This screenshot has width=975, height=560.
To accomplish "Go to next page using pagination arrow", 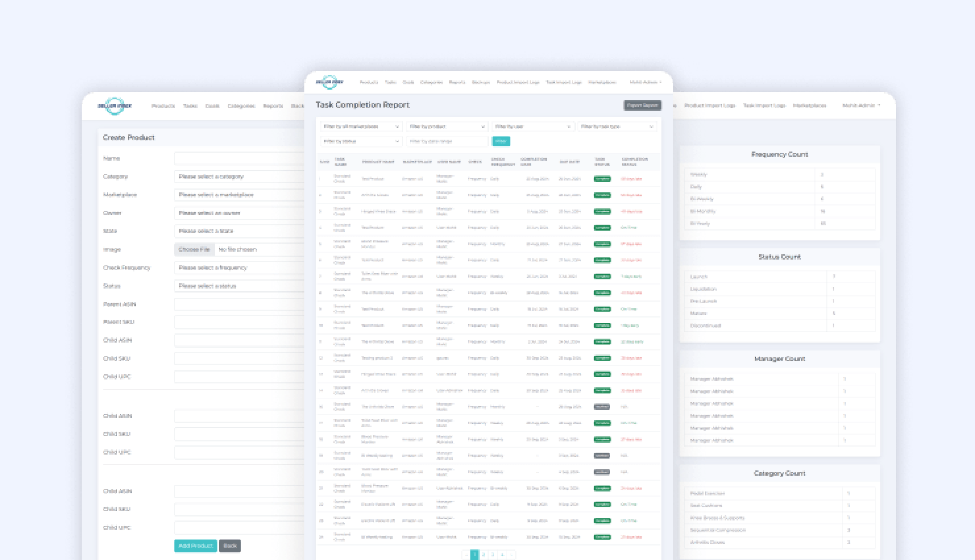I will pyautogui.click(x=511, y=555).
